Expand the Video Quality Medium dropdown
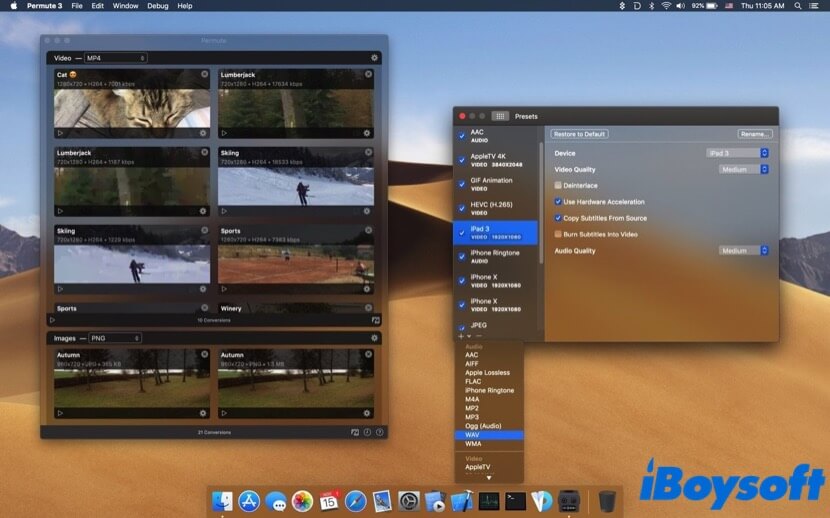The width and height of the screenshot is (830, 518). [x=744, y=169]
